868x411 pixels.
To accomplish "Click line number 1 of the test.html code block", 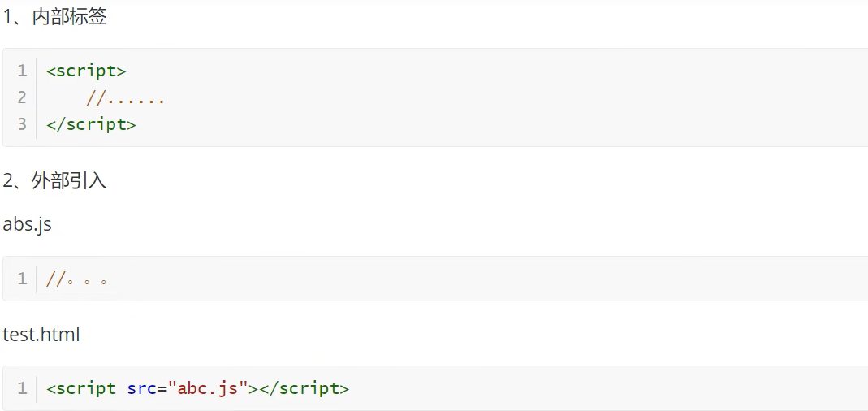I will (22, 388).
